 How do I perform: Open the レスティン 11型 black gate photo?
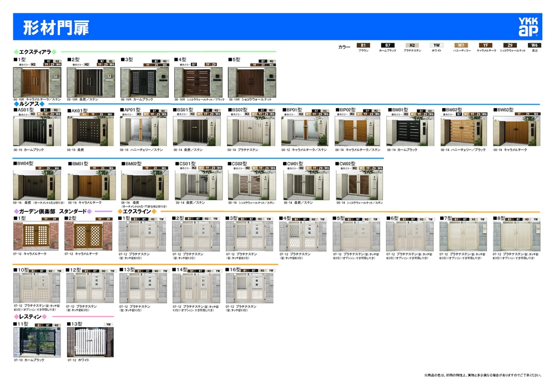[x=37, y=342]
